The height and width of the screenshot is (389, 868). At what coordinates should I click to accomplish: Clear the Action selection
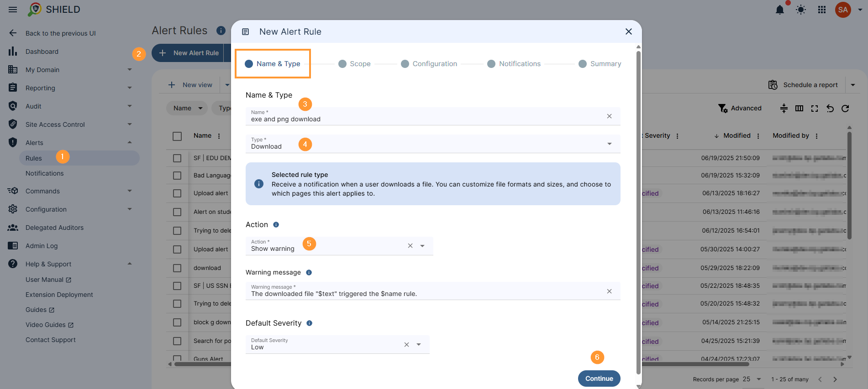click(410, 246)
